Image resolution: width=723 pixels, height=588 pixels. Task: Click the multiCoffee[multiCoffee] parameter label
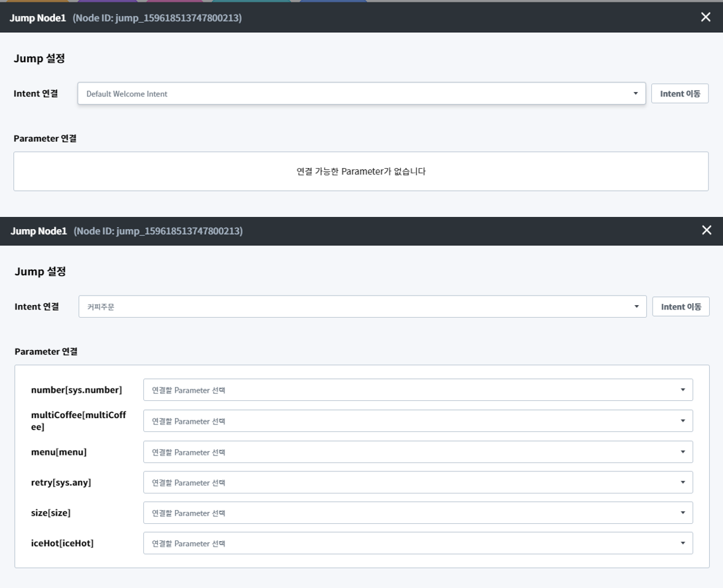79,421
